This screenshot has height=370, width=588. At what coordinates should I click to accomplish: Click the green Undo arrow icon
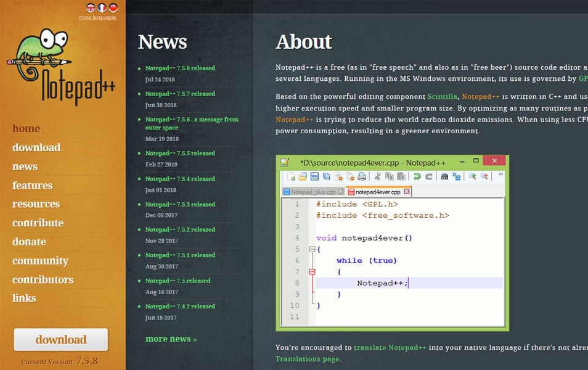(417, 176)
